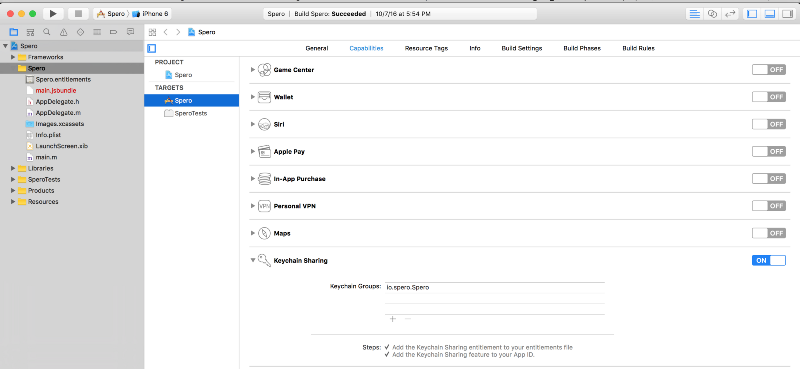This screenshot has height=369, width=800.
Task: Show the Debug area toggle icon
Action: 769,14
